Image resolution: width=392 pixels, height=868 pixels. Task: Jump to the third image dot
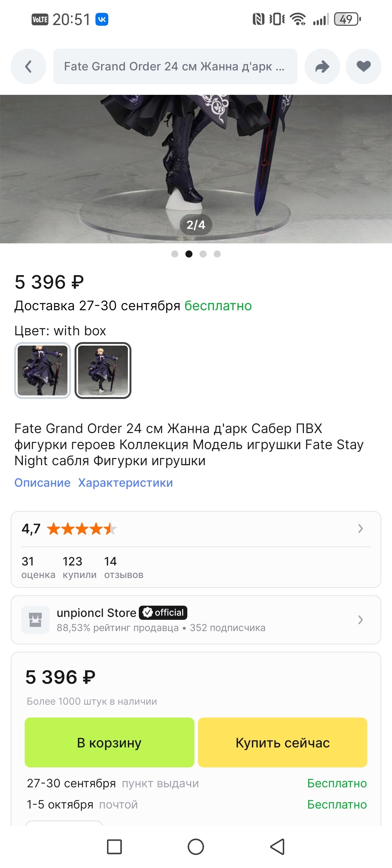(203, 254)
